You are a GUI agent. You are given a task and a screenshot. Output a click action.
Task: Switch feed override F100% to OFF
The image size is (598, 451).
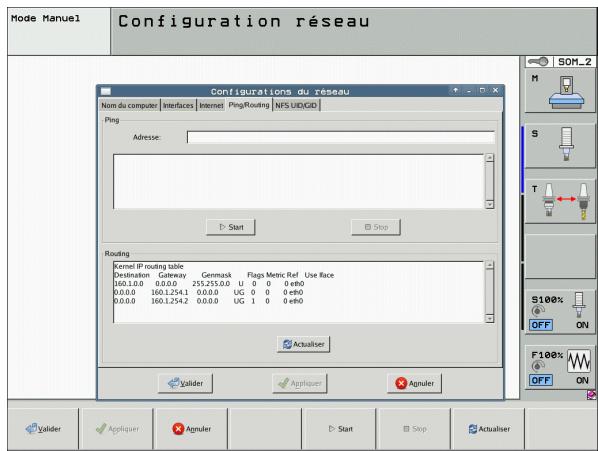coord(541,380)
